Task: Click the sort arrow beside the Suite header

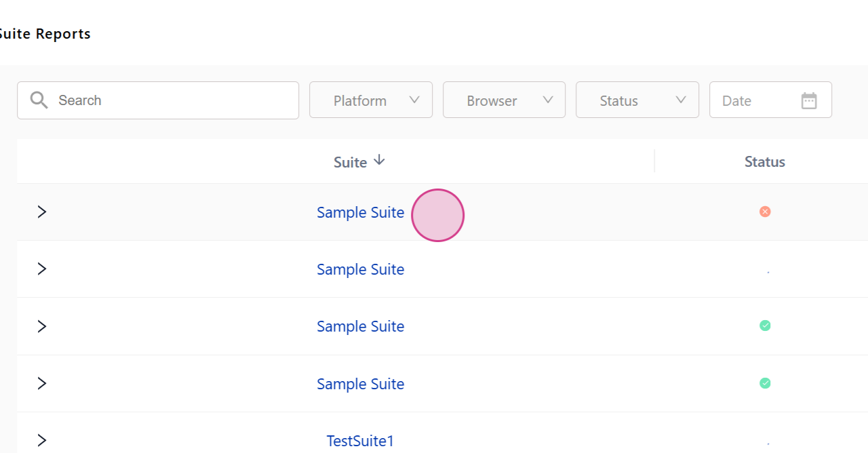Action: [380, 161]
